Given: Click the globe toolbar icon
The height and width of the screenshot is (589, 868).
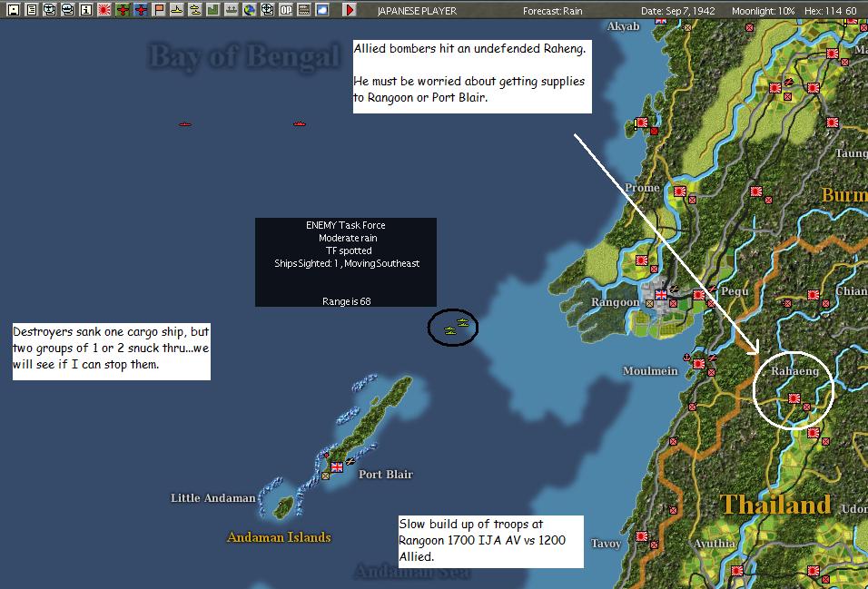Looking at the screenshot, I should click(250, 9).
